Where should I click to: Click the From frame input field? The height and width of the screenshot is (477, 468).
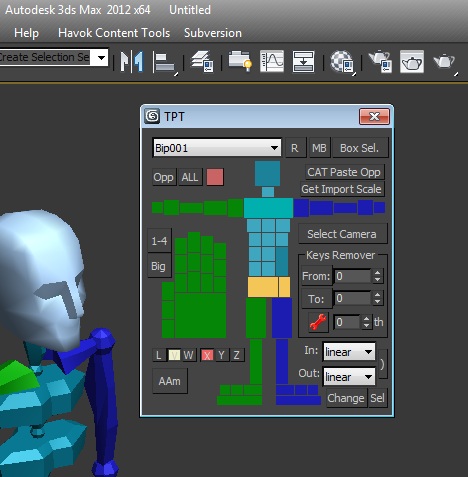353,276
